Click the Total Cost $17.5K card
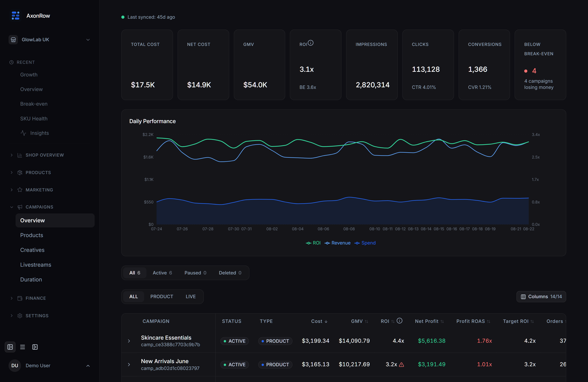 [147, 65]
